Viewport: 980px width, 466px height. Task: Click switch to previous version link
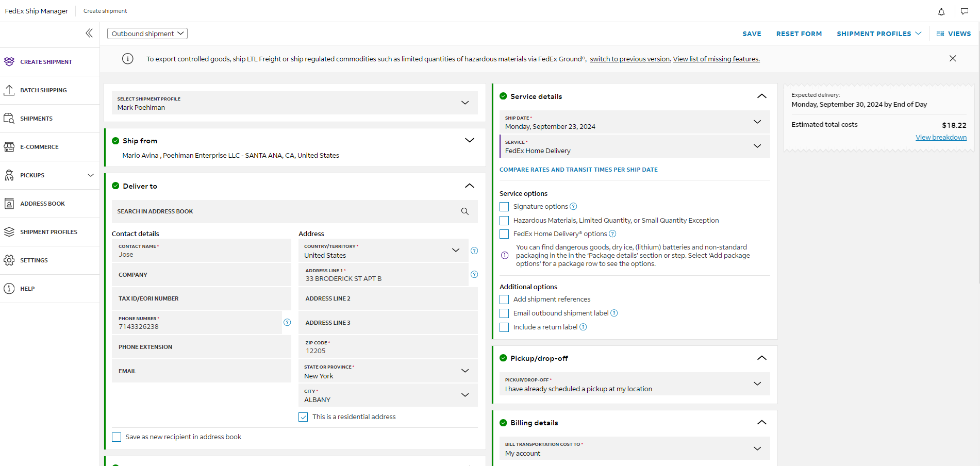click(630, 59)
